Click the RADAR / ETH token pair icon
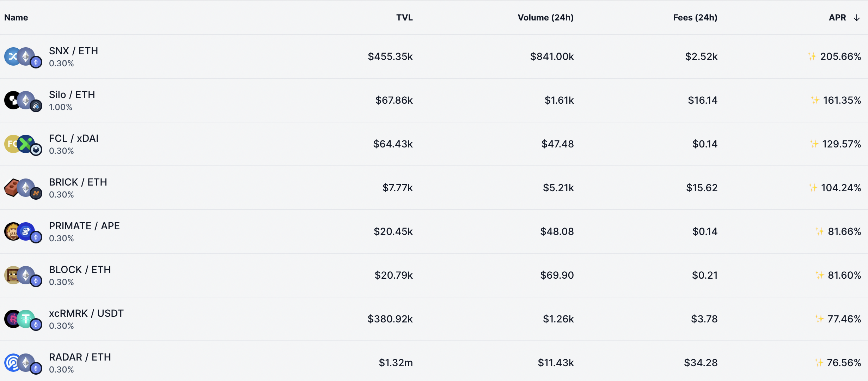Image resolution: width=868 pixels, height=381 pixels. click(23, 363)
